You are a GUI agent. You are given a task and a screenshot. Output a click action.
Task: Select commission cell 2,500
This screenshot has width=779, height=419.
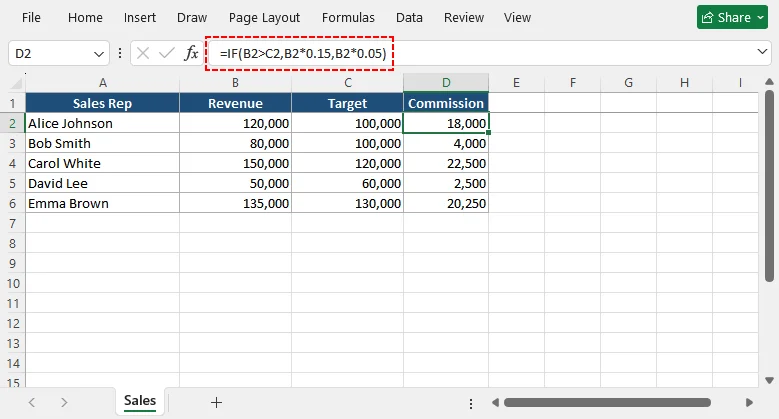click(x=446, y=183)
